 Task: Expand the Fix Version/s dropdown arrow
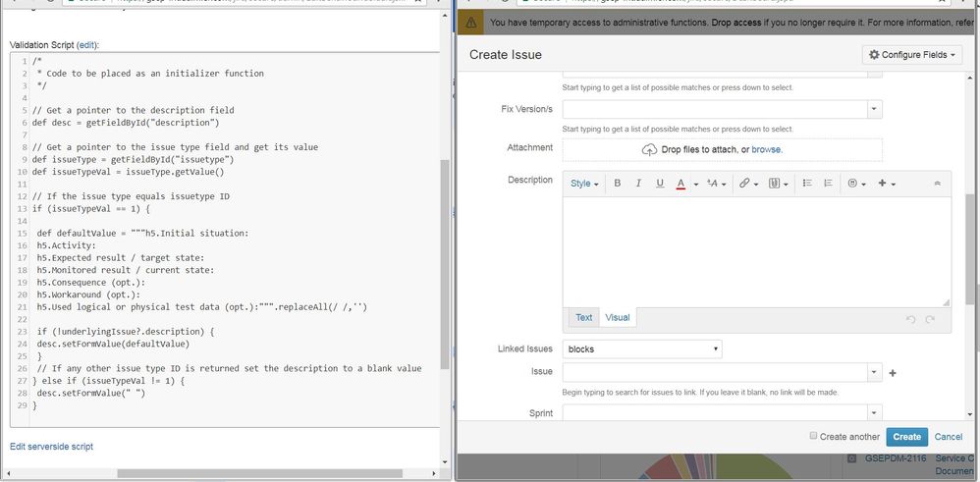[874, 109]
